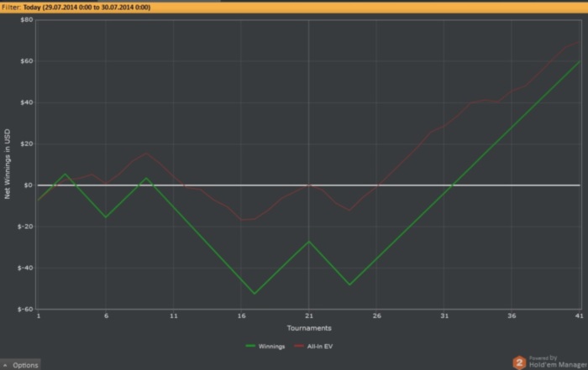The height and width of the screenshot is (370, 588).
Task: Click the x-axis label 21
Action: 309,316
